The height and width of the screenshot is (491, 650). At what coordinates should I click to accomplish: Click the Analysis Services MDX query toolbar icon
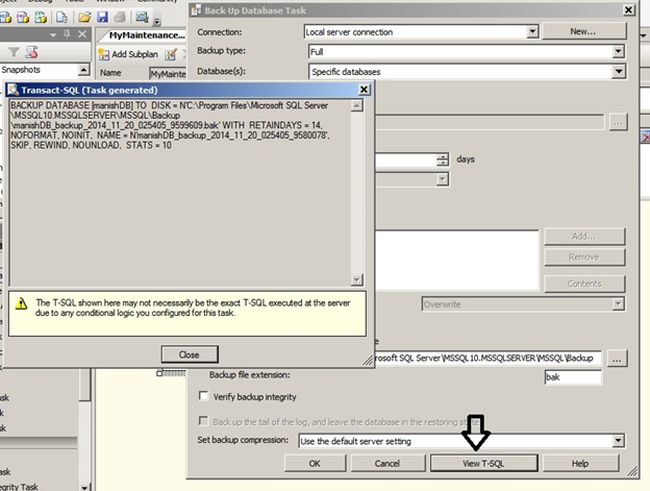[x=6, y=17]
